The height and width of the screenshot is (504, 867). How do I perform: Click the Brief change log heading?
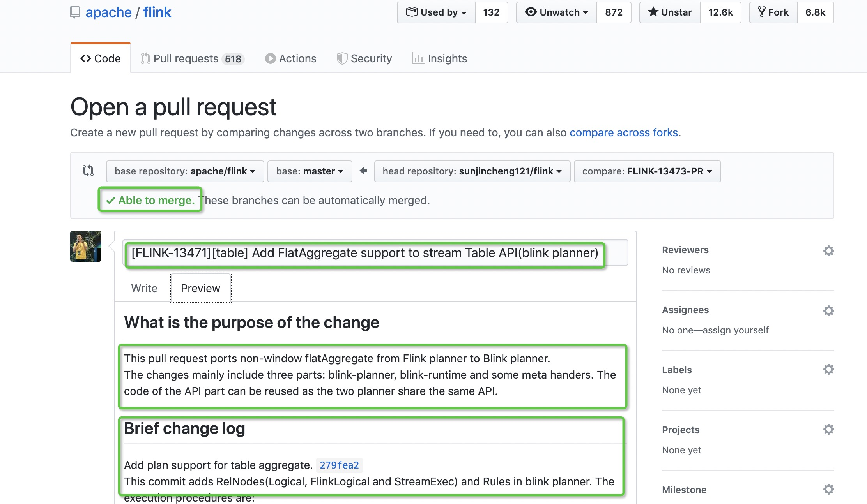pyautogui.click(x=184, y=428)
